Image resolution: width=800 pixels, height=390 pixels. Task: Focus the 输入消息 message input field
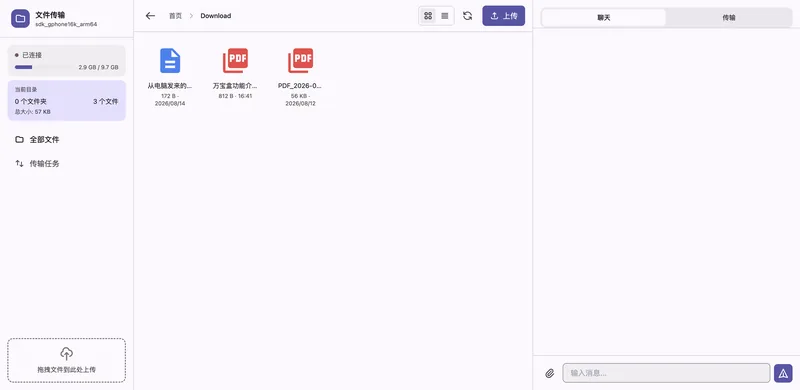pos(666,373)
